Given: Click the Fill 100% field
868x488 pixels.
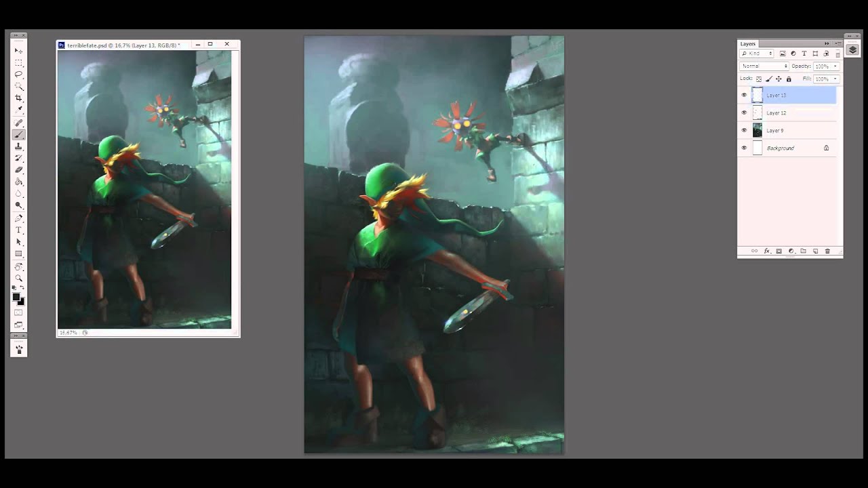Looking at the screenshot, I should coord(822,79).
